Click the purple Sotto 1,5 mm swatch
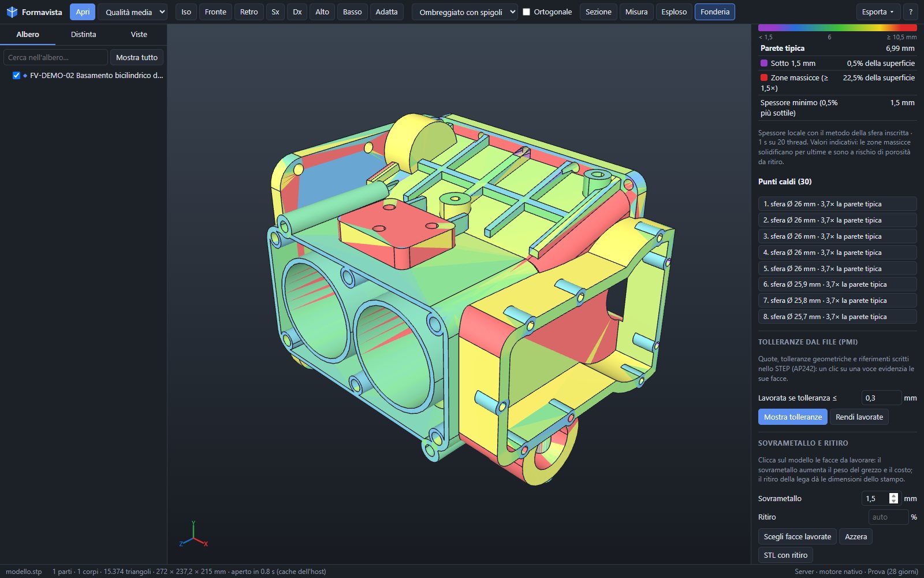Image resolution: width=924 pixels, height=578 pixels. click(x=764, y=63)
